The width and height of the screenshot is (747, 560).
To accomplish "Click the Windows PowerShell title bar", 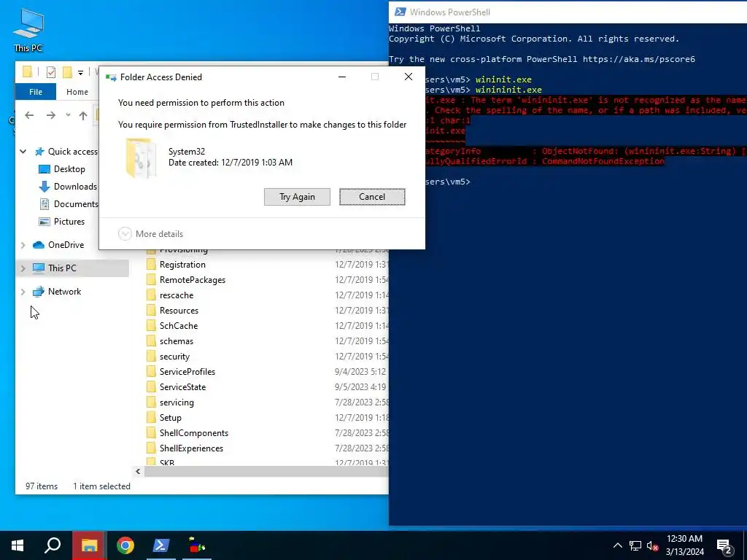I will click(568, 12).
